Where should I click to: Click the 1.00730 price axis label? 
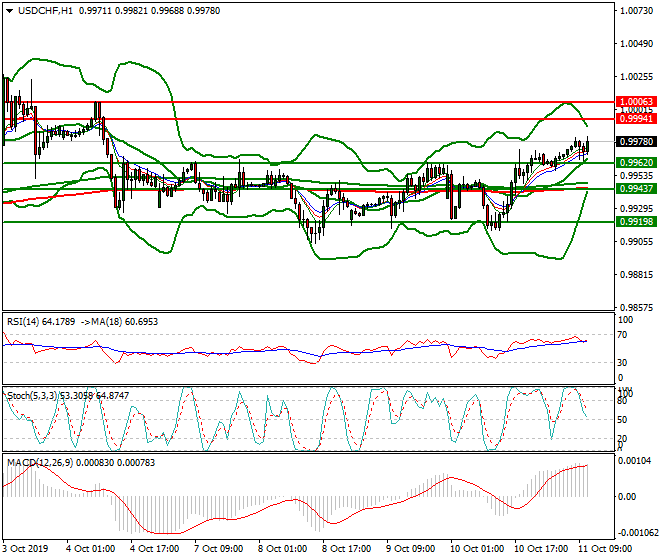(636, 11)
